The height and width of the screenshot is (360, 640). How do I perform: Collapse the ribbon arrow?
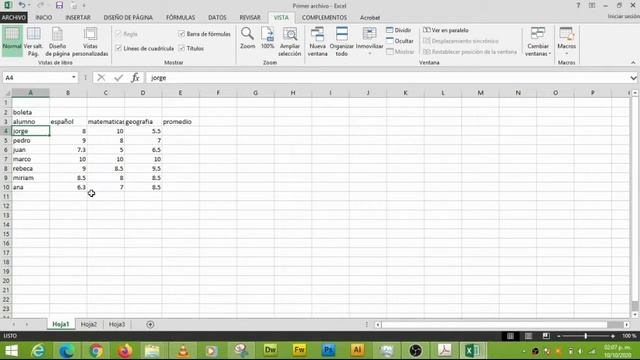point(633,62)
